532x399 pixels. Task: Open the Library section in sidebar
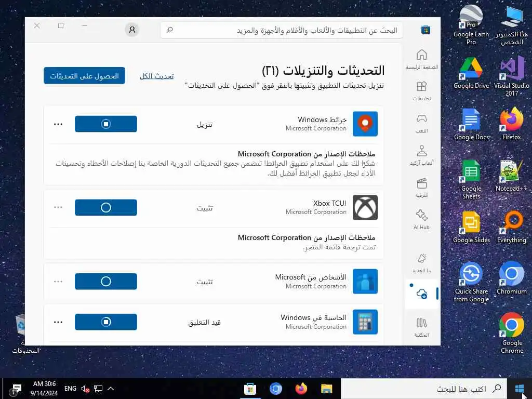click(x=422, y=327)
